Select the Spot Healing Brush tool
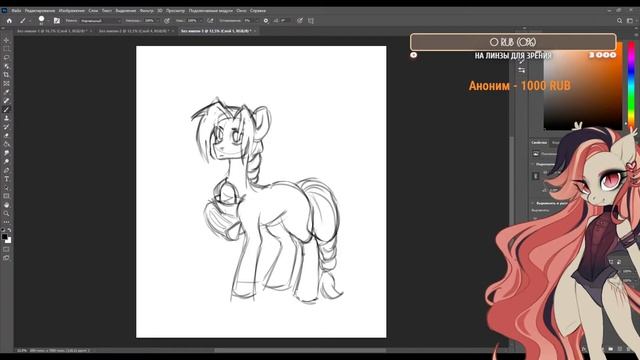The height and width of the screenshot is (360, 640). click(x=6, y=100)
